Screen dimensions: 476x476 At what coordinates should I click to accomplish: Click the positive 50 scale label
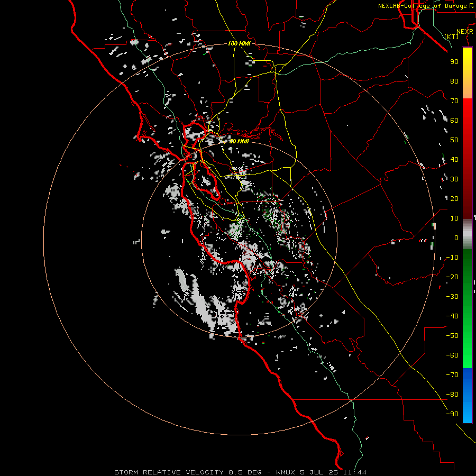[x=454, y=140]
